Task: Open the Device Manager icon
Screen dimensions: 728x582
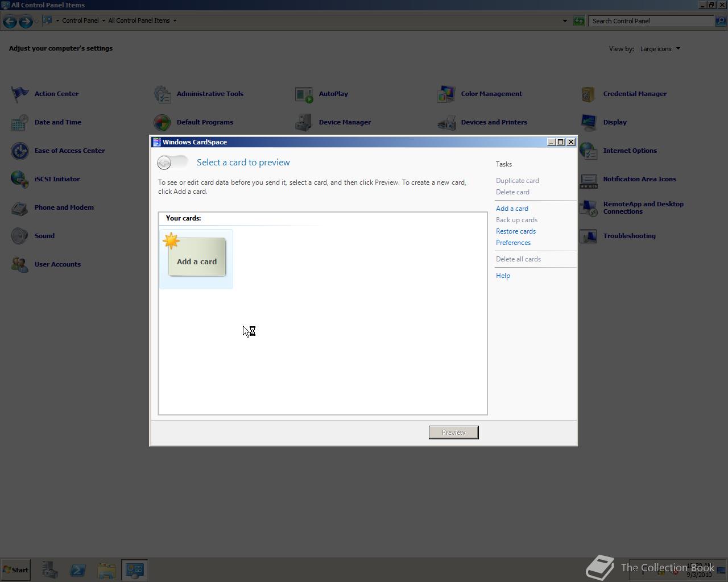Action: tap(304, 122)
